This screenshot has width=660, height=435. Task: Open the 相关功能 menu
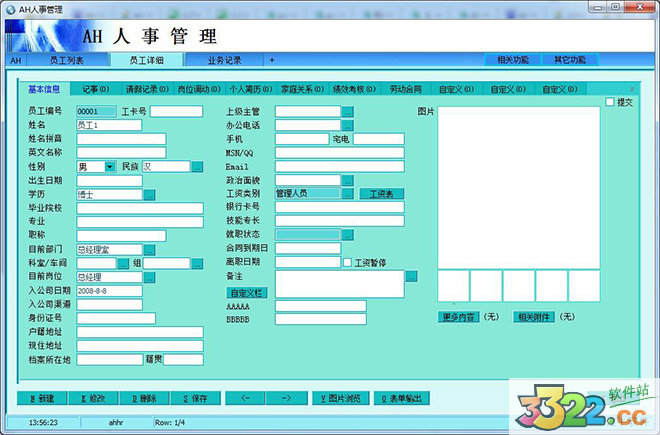click(x=513, y=60)
